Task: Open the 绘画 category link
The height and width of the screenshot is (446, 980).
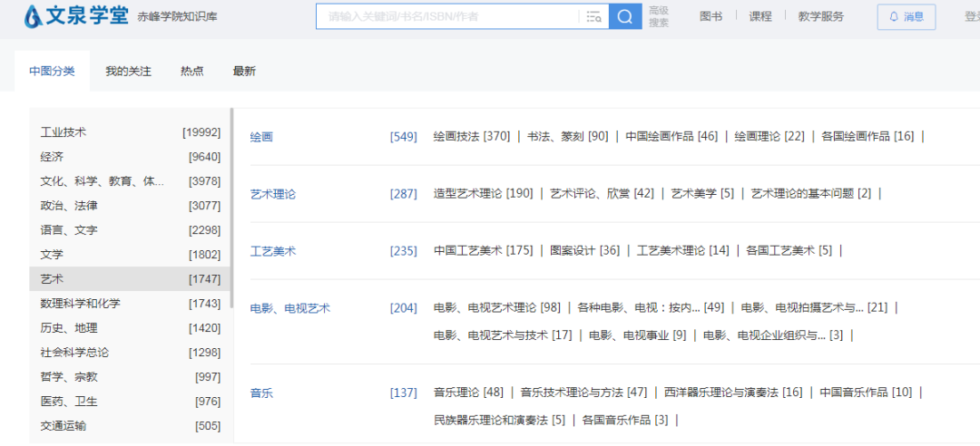Action: pyautogui.click(x=261, y=137)
